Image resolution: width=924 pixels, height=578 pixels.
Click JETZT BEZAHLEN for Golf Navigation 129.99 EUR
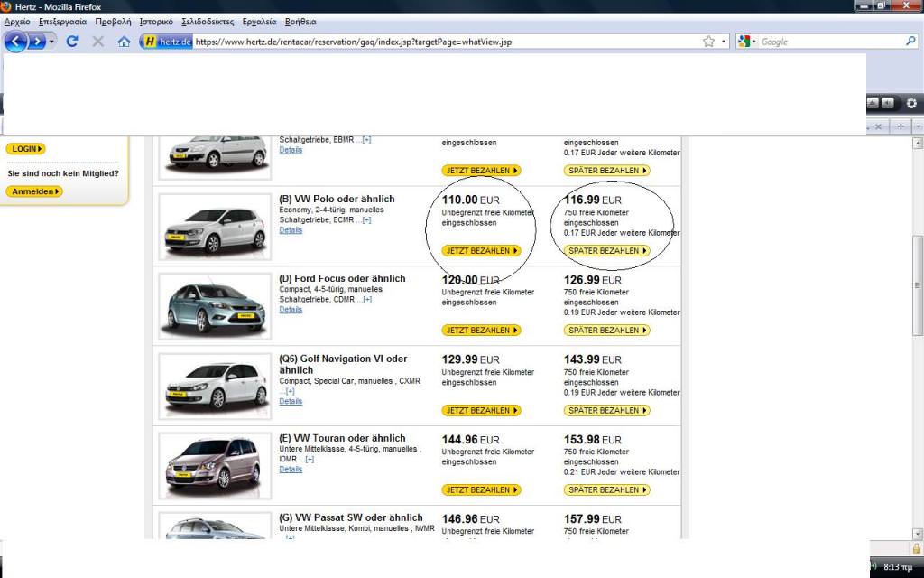[482, 411]
